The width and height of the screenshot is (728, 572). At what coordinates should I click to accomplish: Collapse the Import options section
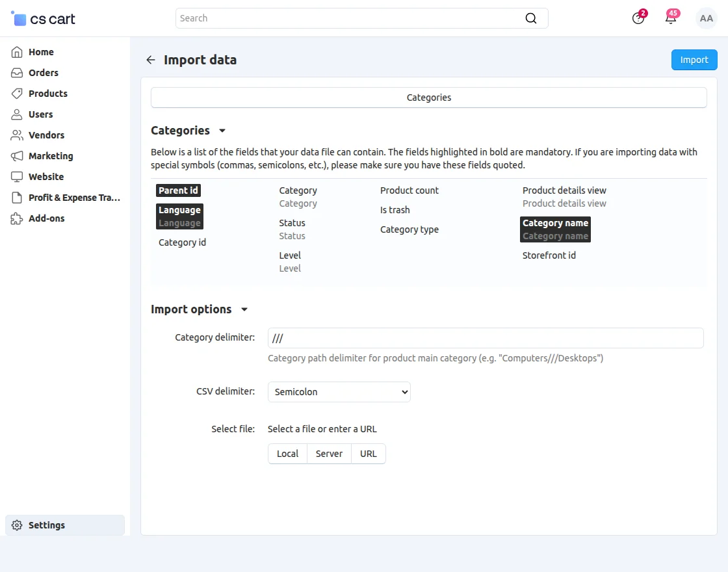click(x=244, y=309)
